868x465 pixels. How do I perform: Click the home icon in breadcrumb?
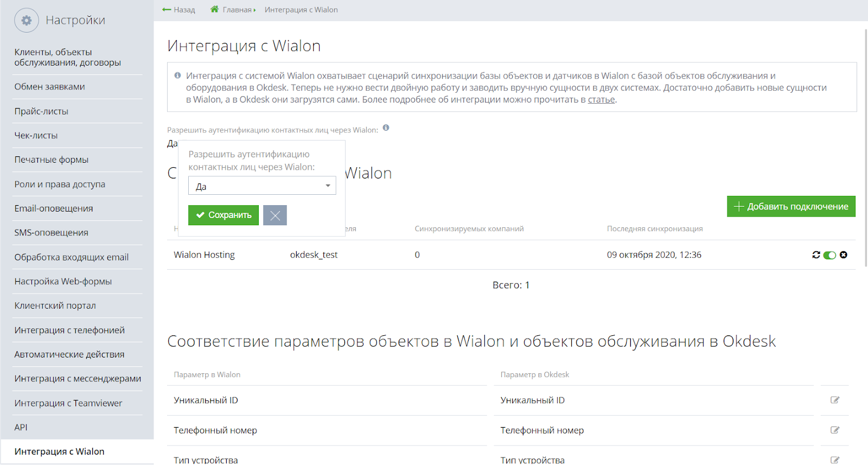click(x=215, y=9)
